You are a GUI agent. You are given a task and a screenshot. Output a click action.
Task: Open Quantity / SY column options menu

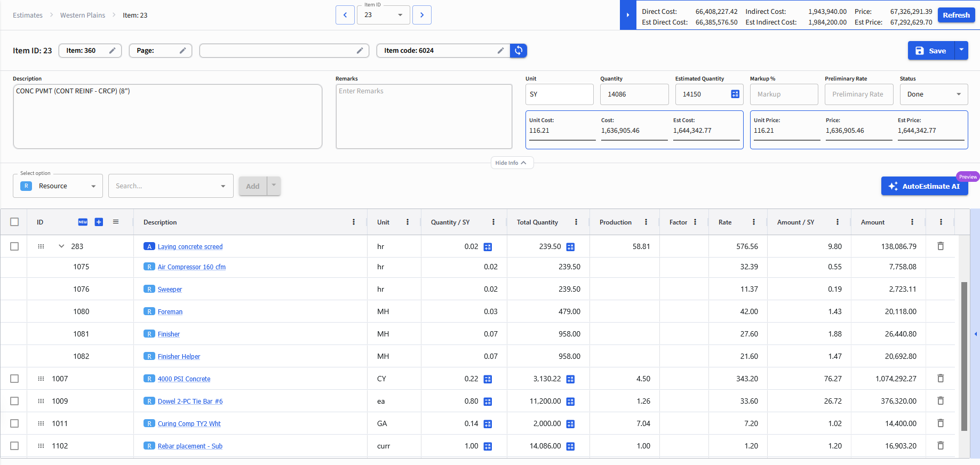coord(493,222)
